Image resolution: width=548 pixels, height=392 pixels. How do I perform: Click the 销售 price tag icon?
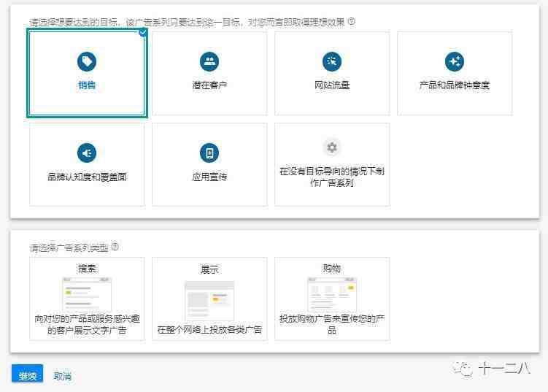(x=87, y=61)
